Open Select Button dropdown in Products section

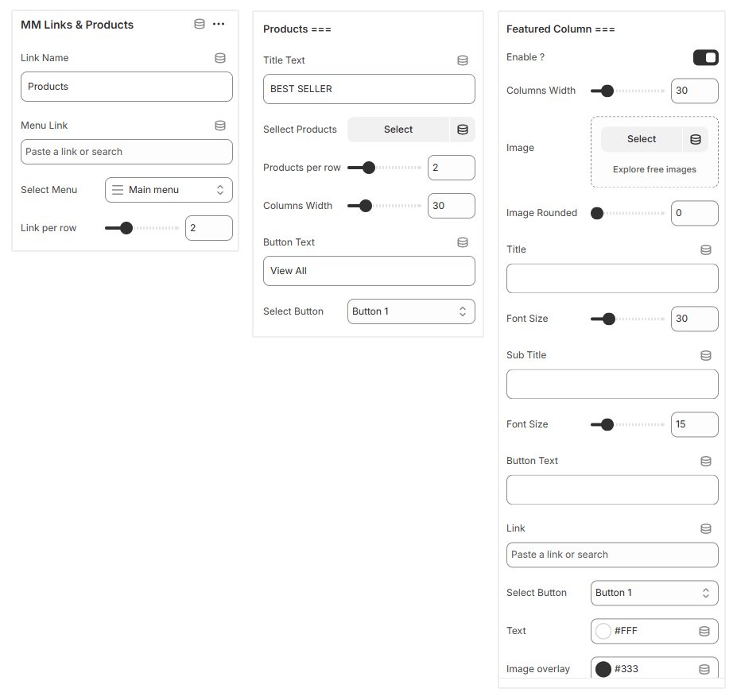(410, 311)
